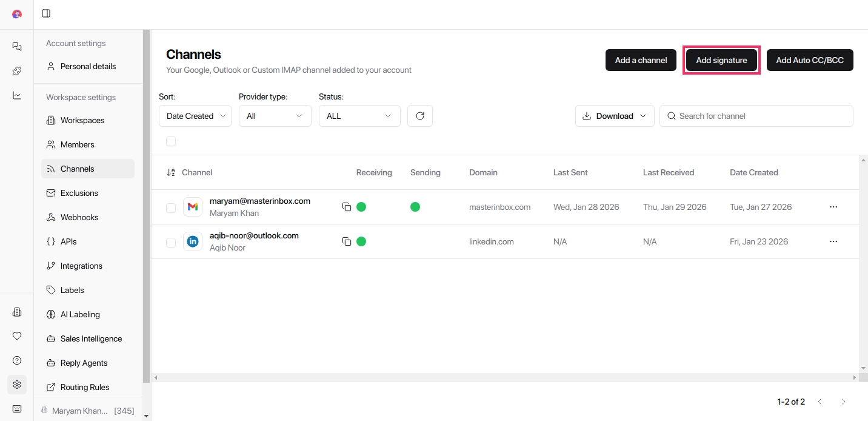Screen dimensions: 868x421
Task: Open the help question mark icon
Action: [x=17, y=360]
